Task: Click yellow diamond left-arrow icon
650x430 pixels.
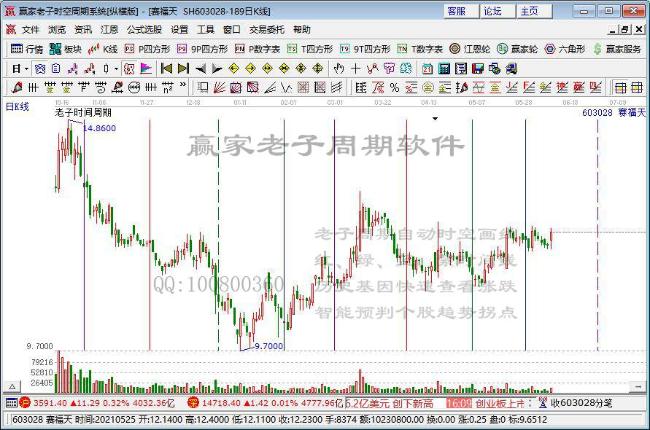Action: [234, 68]
